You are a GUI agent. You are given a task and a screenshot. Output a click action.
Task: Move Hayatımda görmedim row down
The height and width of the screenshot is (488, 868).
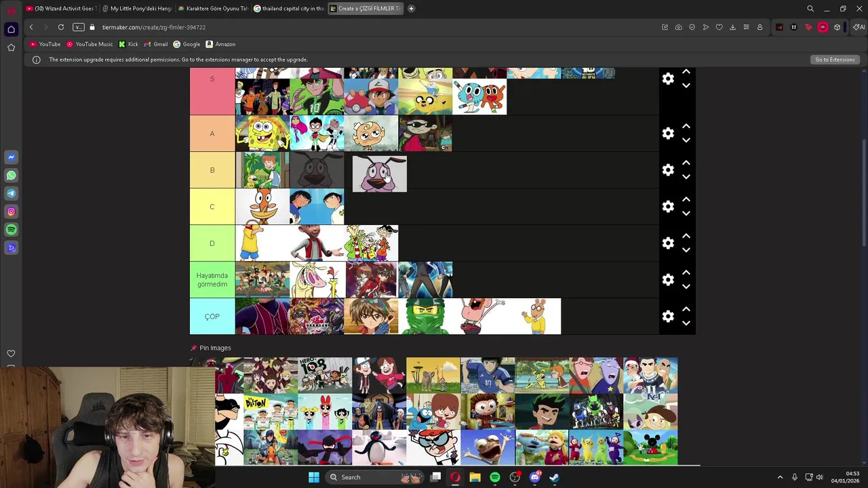click(x=686, y=287)
